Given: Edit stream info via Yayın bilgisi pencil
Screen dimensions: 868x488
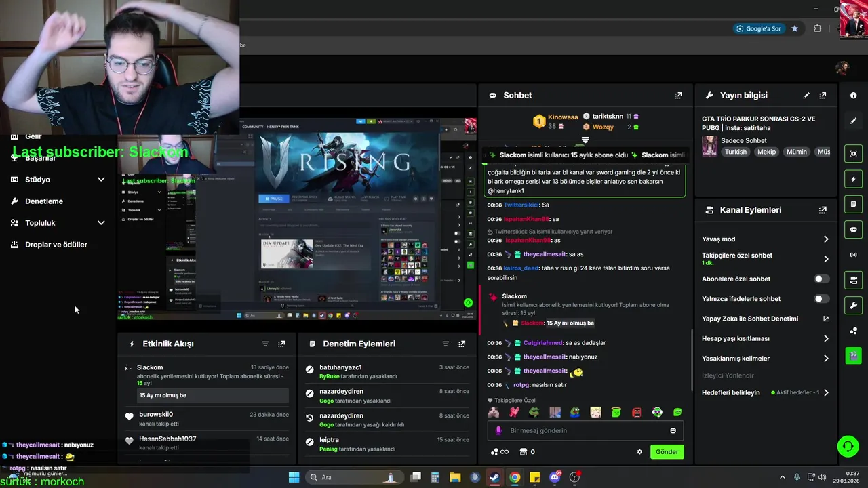Looking at the screenshot, I should pos(806,96).
